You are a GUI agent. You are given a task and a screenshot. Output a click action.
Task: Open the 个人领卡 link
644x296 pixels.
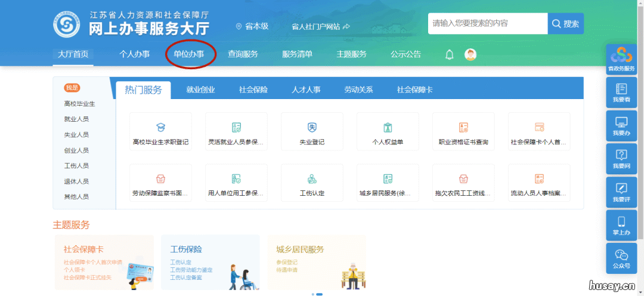74,270
